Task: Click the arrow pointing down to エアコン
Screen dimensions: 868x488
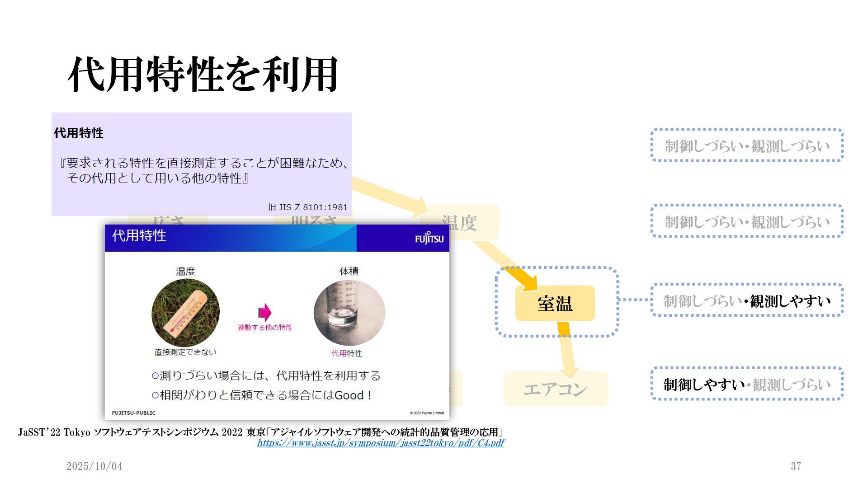Action: pyautogui.click(x=567, y=350)
